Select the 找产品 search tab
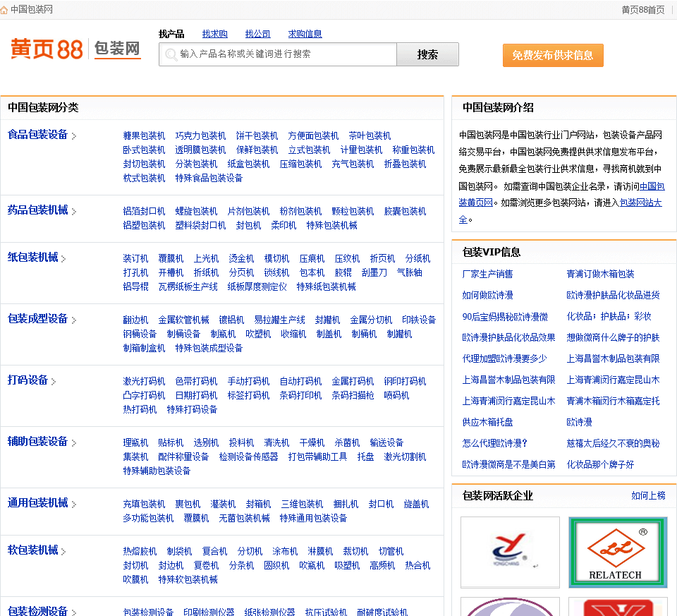 click(171, 34)
